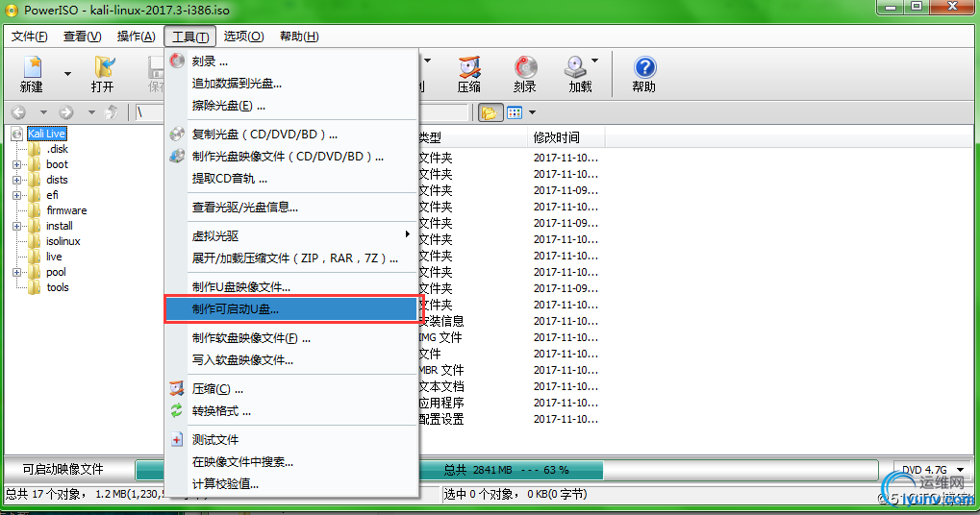Select 制作光盘映像文件 (CD/DVD/BD)... entry
The image size is (980, 515).
click(x=291, y=156)
